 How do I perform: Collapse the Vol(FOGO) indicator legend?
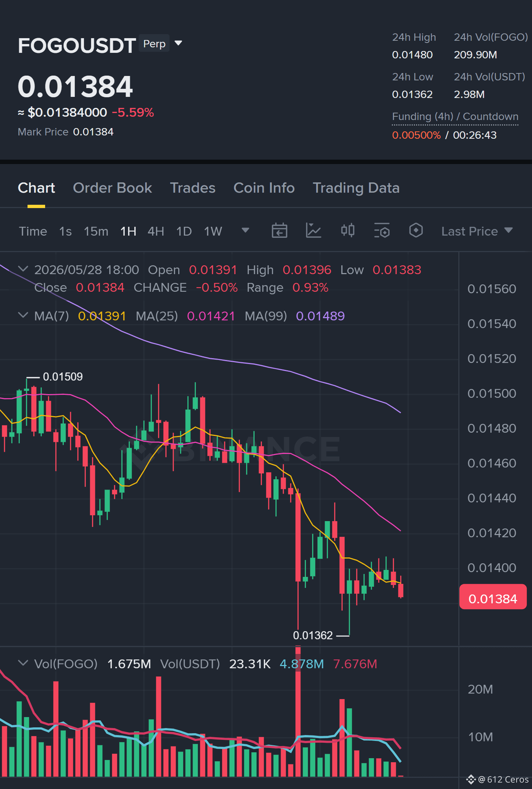23,663
